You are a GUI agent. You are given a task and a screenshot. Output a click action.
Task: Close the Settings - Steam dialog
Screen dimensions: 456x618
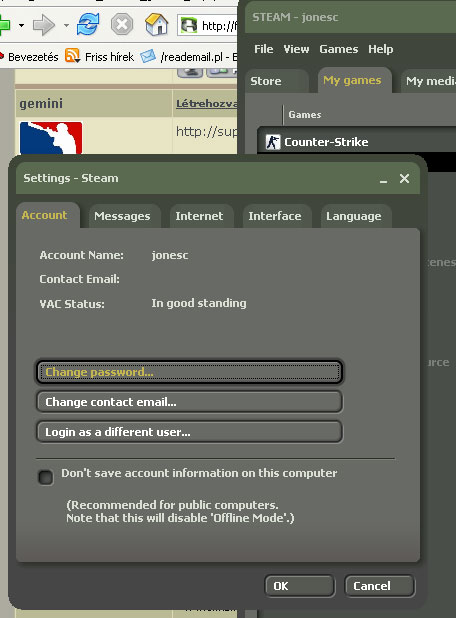tap(404, 179)
